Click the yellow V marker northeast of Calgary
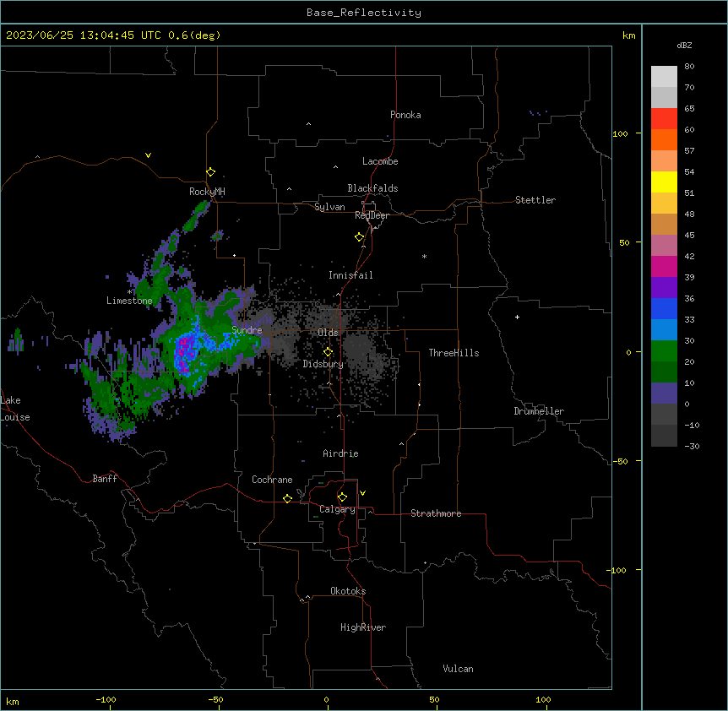728x711 pixels. click(x=362, y=493)
